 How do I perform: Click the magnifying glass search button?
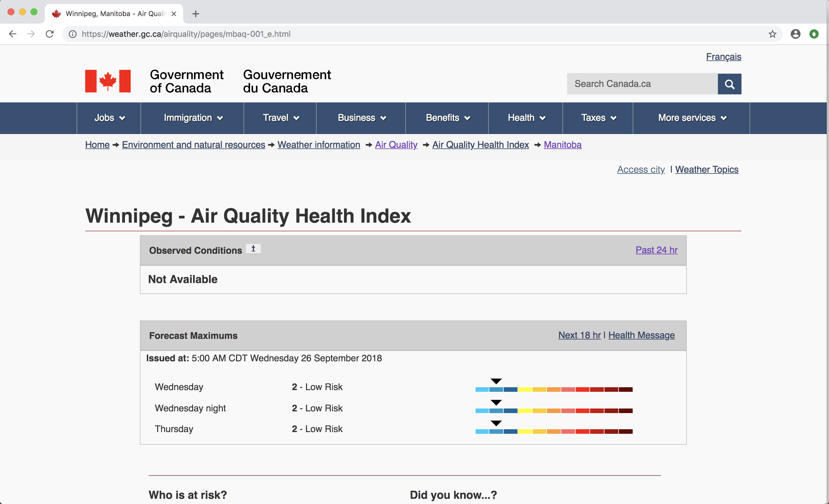[x=729, y=84]
